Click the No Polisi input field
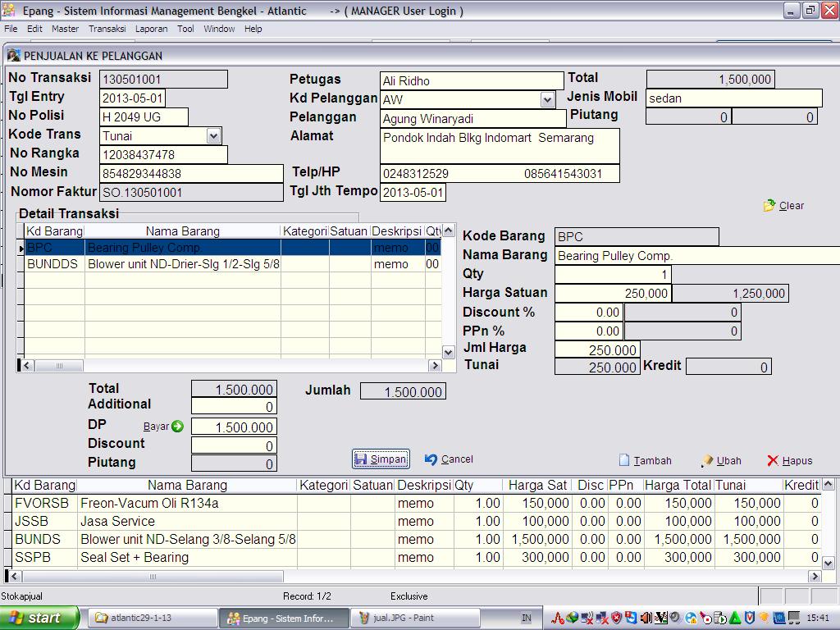 pos(144,117)
